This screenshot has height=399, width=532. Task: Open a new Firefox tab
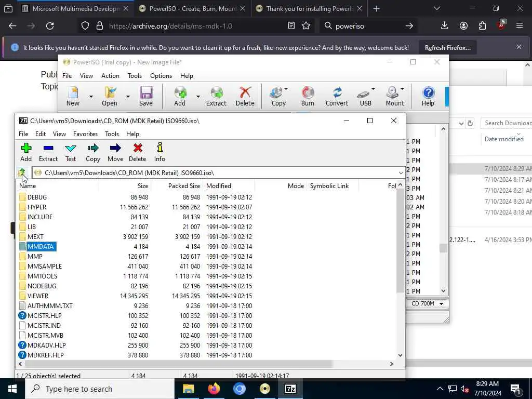376,9
